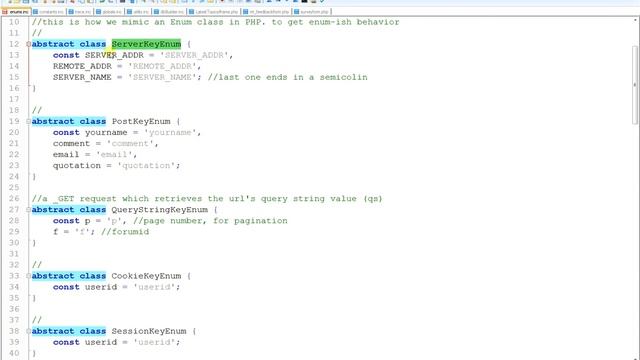Open the mt_feedbackform.php tab
Screen dimensions: 640x360
click(x=266, y=12)
